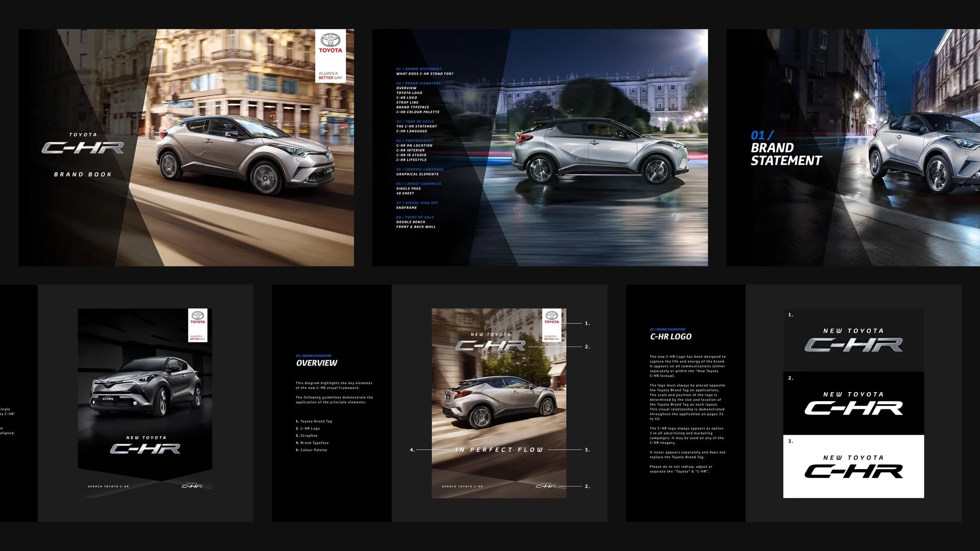Click the Always A Better Way tag on cover

coord(330,76)
